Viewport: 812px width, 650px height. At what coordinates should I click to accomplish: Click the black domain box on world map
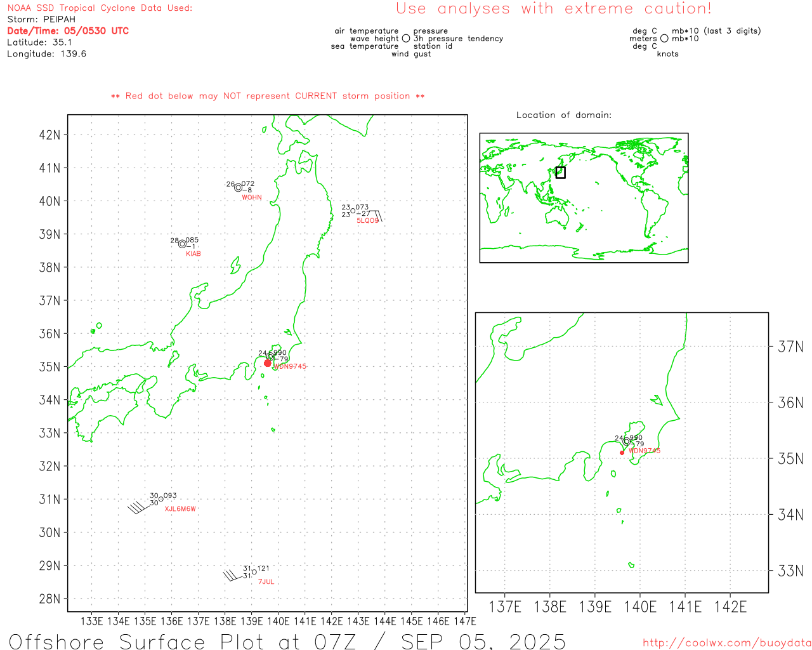point(560,172)
